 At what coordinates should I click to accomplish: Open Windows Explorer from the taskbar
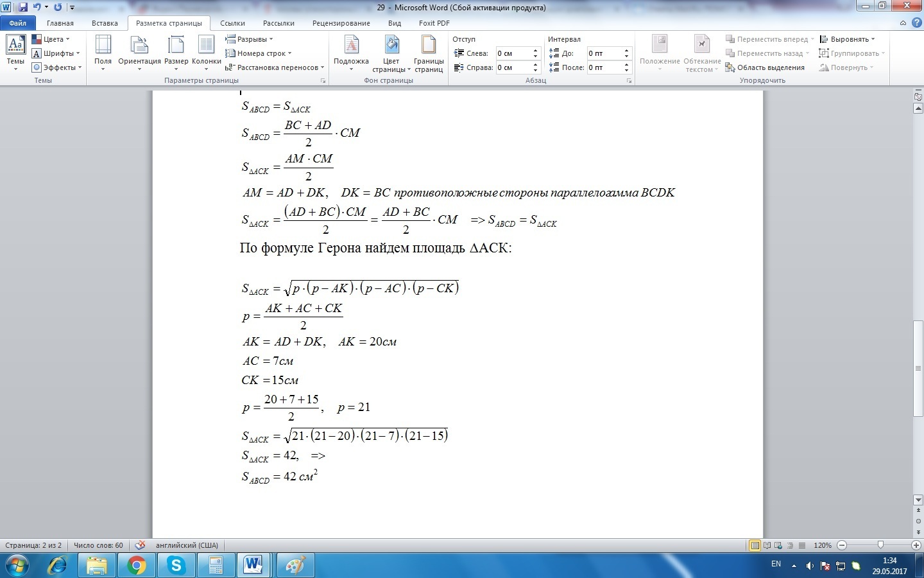click(x=97, y=565)
